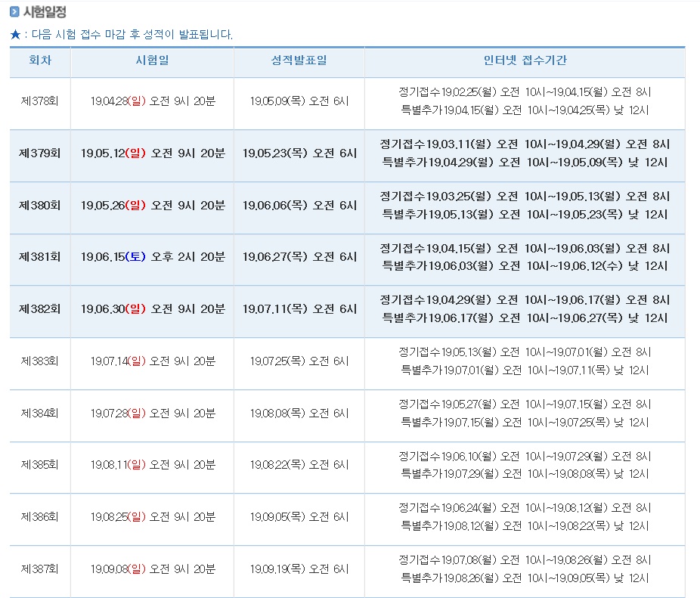The image size is (700, 598).
Task: Click 정기접수 line starting 19.06.24(월) for 제386회
Action: [x=525, y=508]
